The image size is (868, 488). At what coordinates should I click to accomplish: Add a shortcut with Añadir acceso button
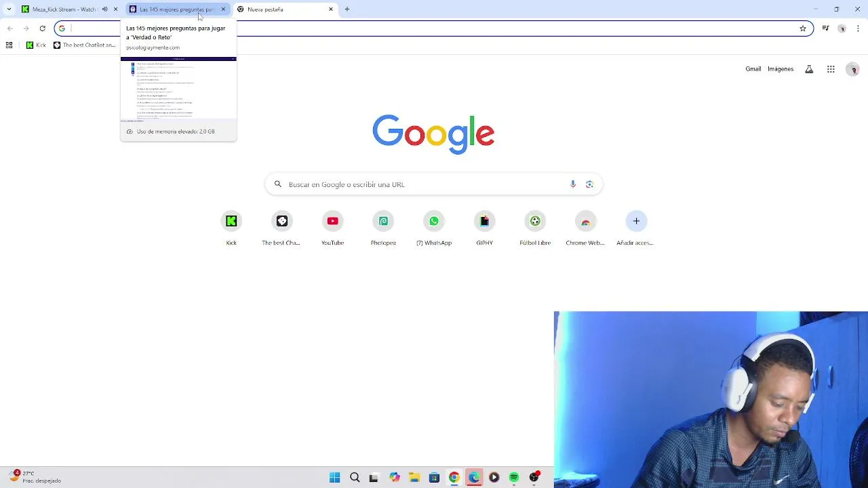click(635, 229)
